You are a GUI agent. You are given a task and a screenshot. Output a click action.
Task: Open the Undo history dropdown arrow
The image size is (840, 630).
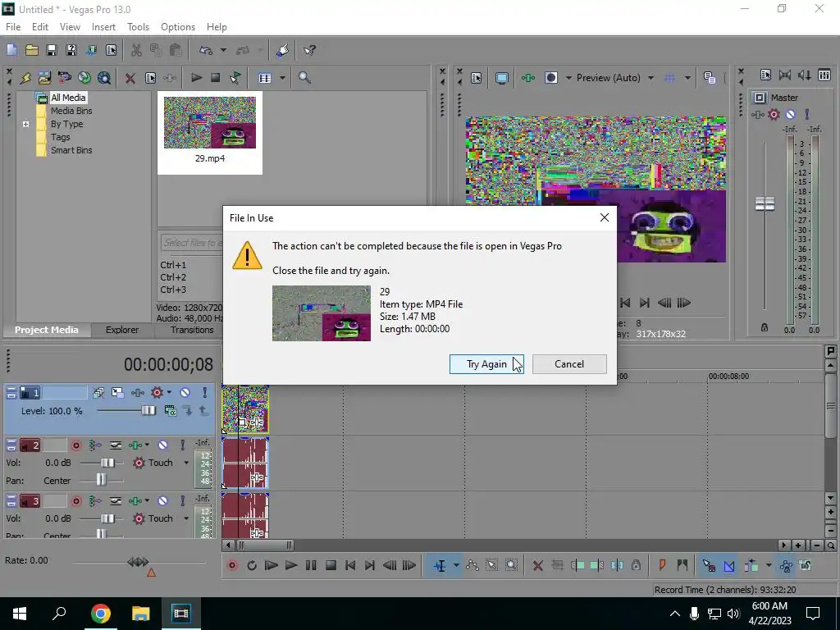pyautogui.click(x=223, y=50)
